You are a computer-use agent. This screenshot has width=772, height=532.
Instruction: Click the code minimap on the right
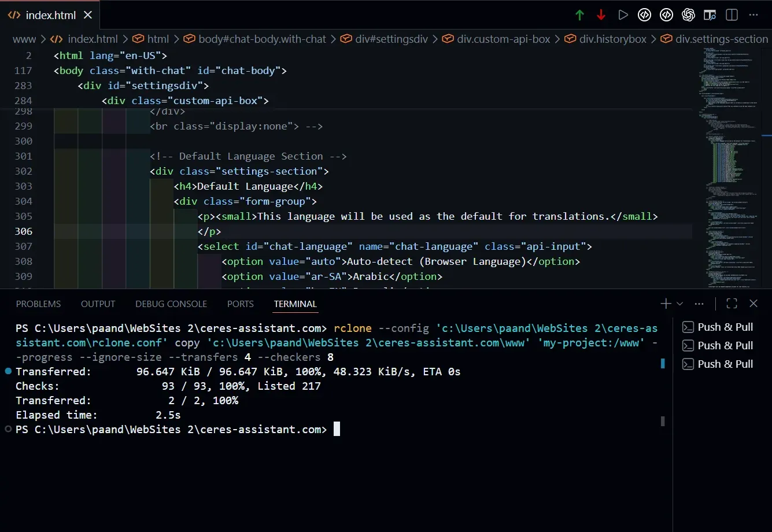point(729,168)
